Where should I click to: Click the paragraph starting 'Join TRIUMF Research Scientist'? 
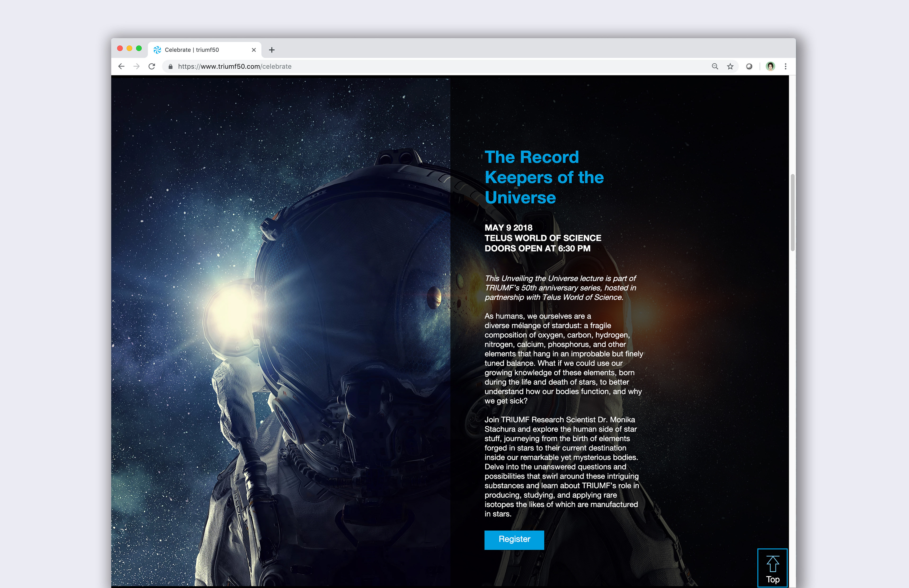point(562,467)
